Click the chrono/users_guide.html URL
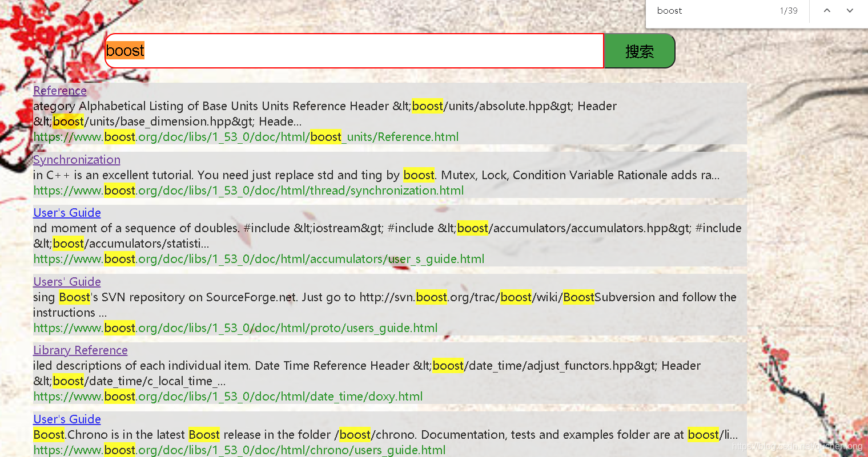The width and height of the screenshot is (868, 457). 239,450
